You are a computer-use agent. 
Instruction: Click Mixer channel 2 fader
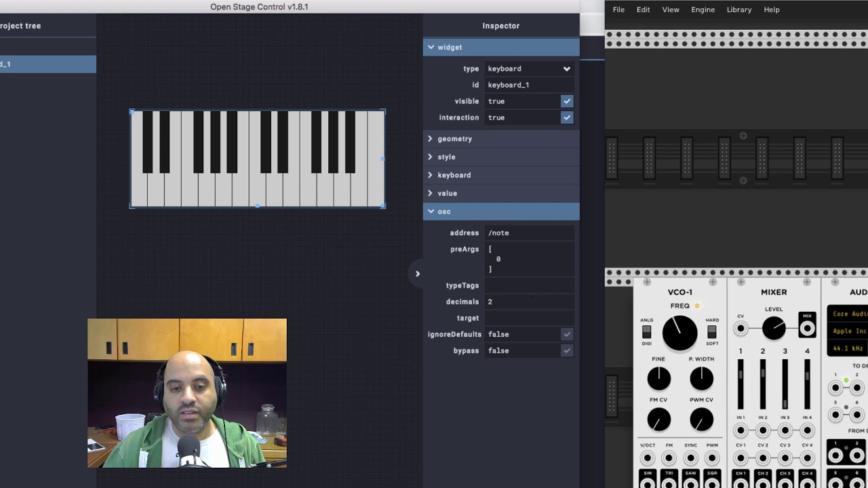(x=763, y=384)
